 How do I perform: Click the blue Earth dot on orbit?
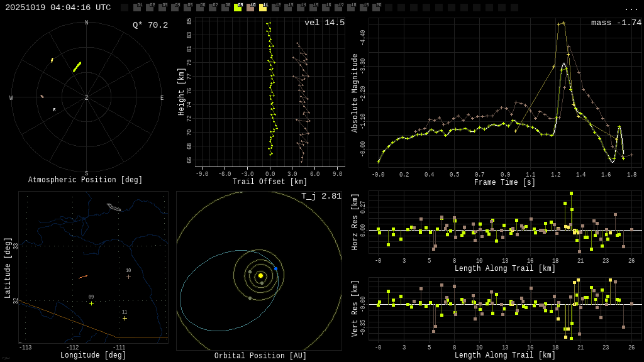pyautogui.click(x=275, y=268)
